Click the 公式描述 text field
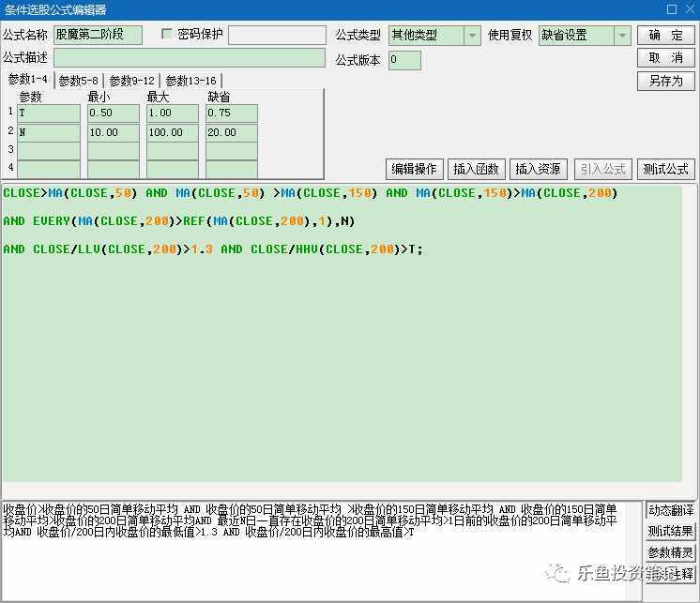Viewport: 700px width, 603px height. click(189, 58)
